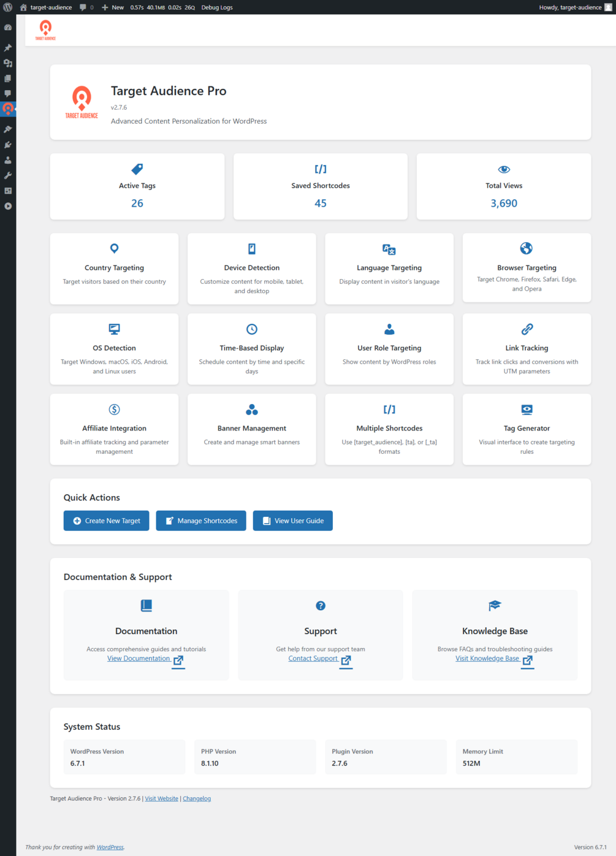The width and height of the screenshot is (616, 856).
Task: Open the Howdy, target-audience account menu
Action: click(576, 7)
